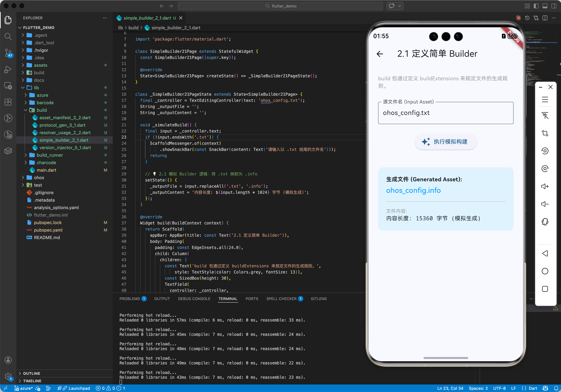Expand the assets folder
Viewport: 561px width, 392px height.
coord(41,65)
